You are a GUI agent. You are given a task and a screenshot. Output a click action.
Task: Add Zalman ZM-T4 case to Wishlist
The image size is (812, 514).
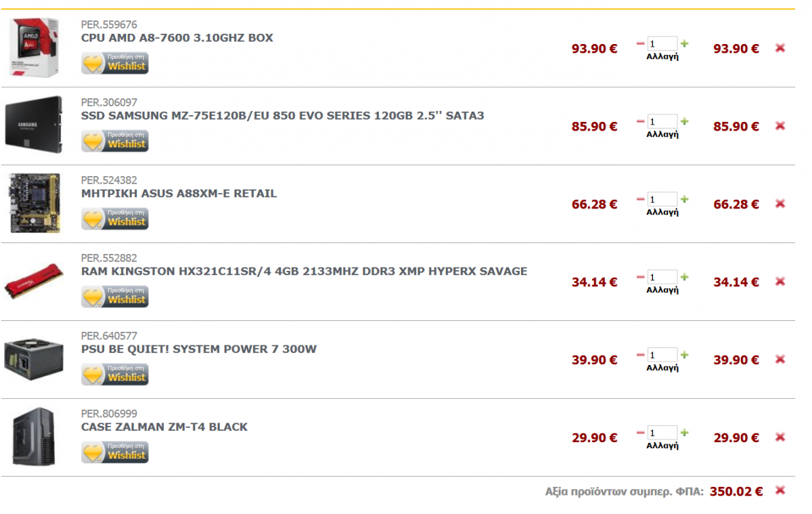point(115,452)
